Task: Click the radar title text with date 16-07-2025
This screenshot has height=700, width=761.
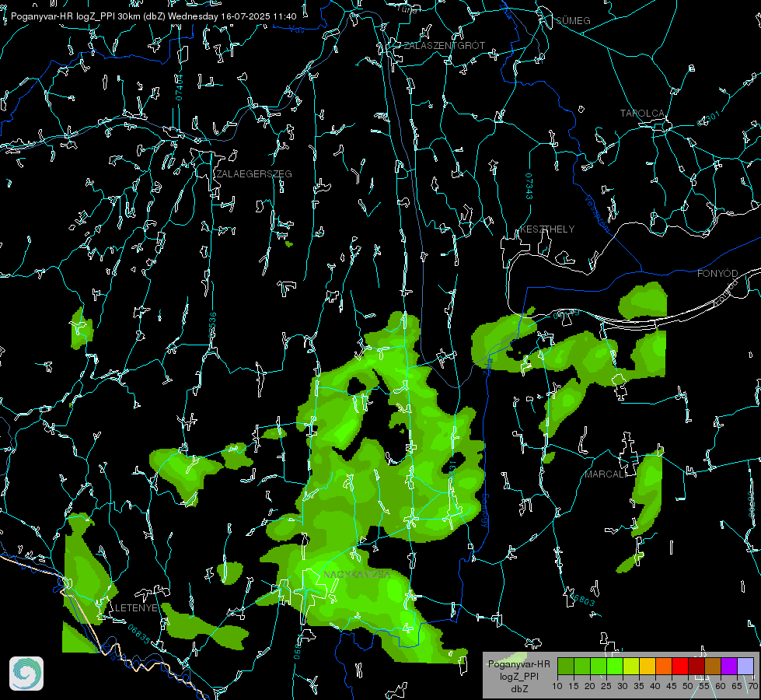Action: tap(153, 16)
